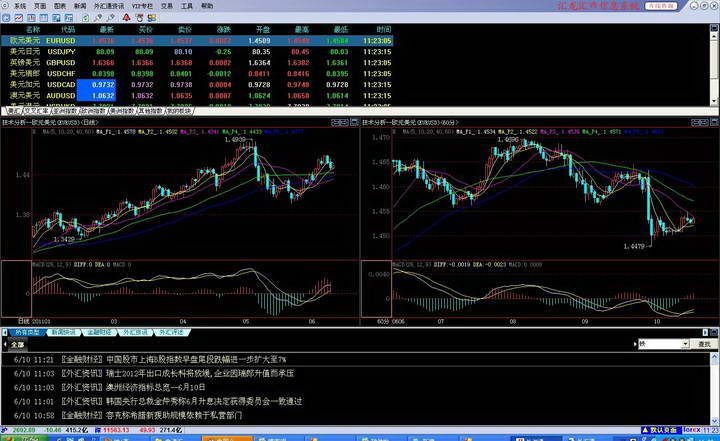Select the USDCHF quote row
Image resolution: width=720 pixels, height=441 pixels.
197,74
